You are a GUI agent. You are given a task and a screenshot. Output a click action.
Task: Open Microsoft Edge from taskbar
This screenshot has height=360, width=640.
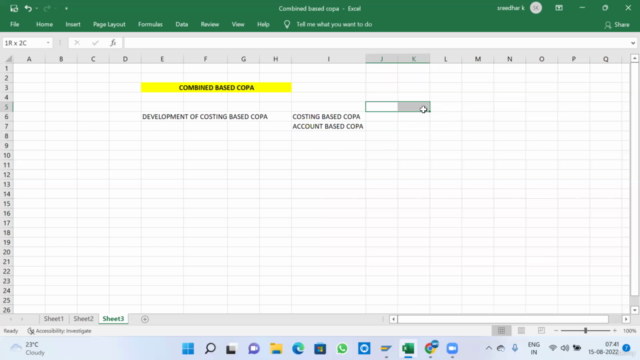298,349
